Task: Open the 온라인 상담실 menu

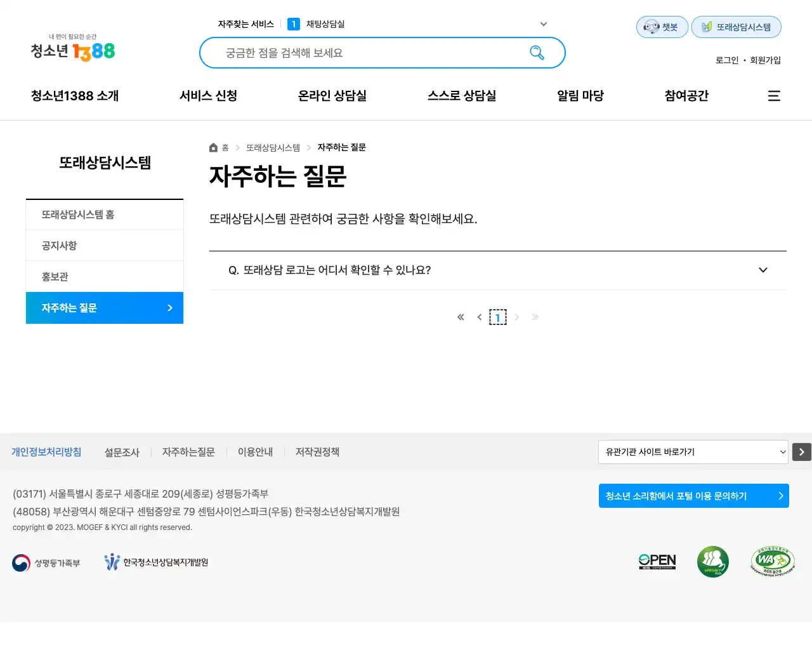Action: [x=332, y=96]
